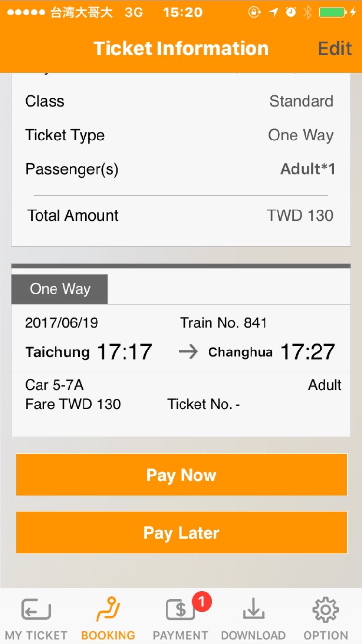
Task: Tap the red payment notification badge
Action: pyautogui.click(x=202, y=602)
